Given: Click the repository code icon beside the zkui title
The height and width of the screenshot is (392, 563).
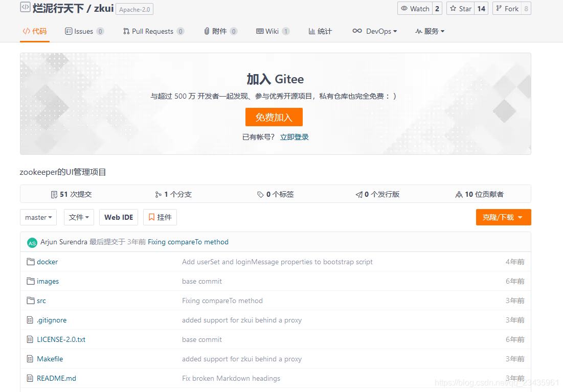Looking at the screenshot, I should [25, 7].
